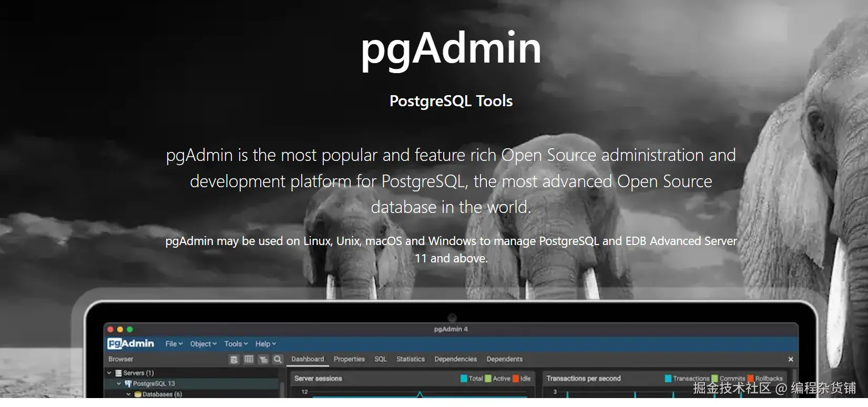Switch to the Properties tab
The width and height of the screenshot is (868, 407).
[x=349, y=359]
